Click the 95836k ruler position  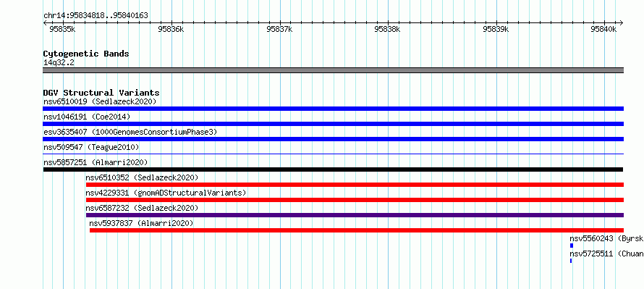coord(171,29)
